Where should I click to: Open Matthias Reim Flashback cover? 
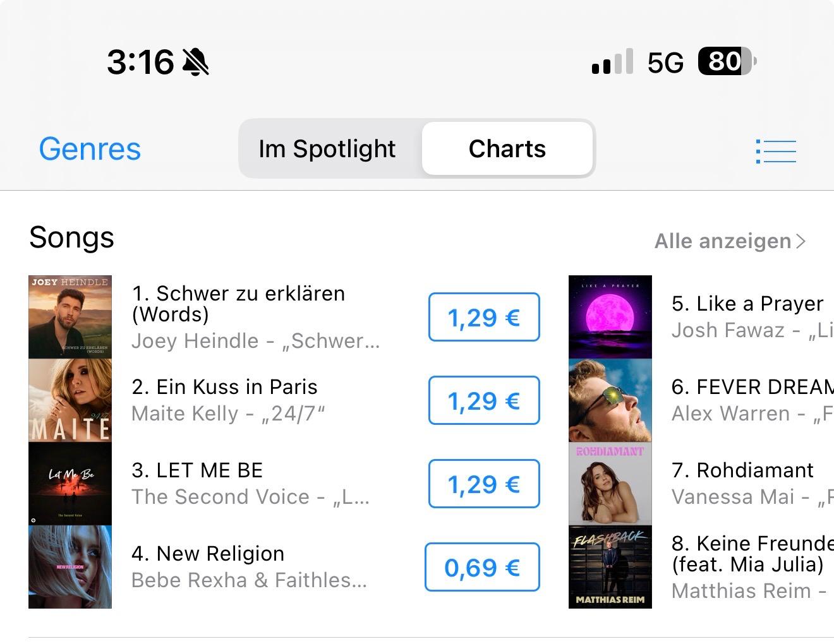[x=610, y=567]
